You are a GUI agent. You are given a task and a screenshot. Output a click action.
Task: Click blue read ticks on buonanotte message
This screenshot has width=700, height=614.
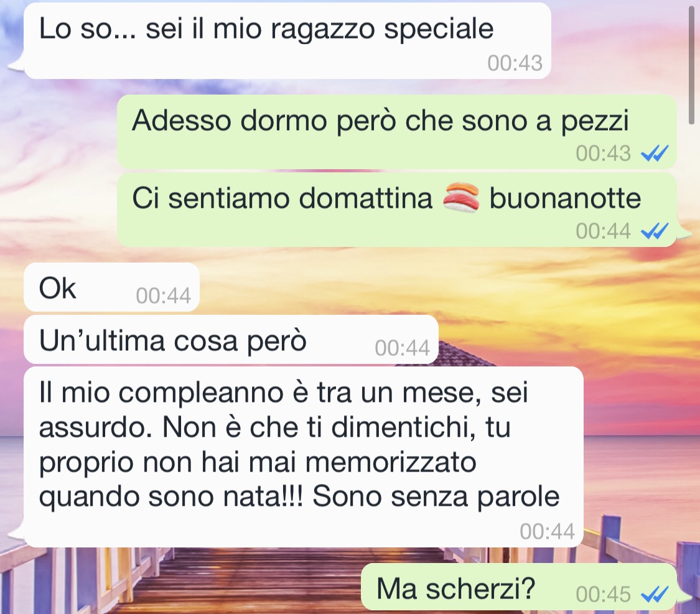click(655, 231)
